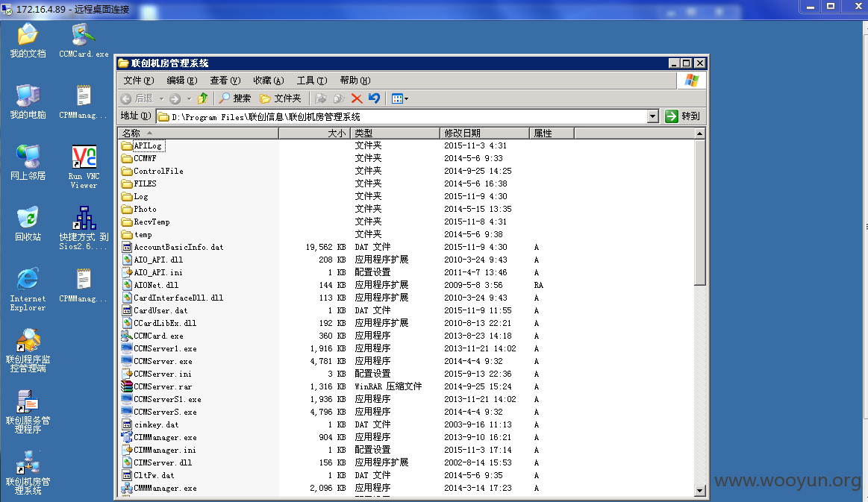This screenshot has width=868, height=502.
Task: Click the move-to toolbar icon
Action: pyautogui.click(x=320, y=98)
